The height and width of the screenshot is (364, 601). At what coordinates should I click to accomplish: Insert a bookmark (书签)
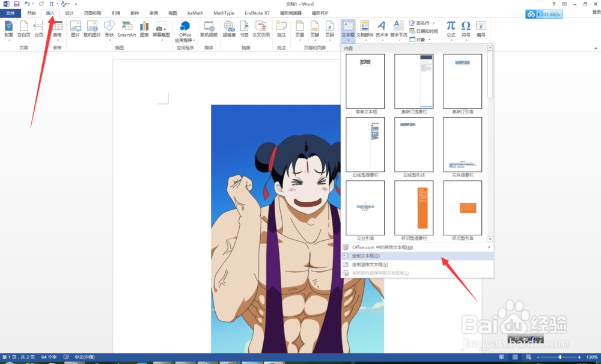(x=244, y=30)
